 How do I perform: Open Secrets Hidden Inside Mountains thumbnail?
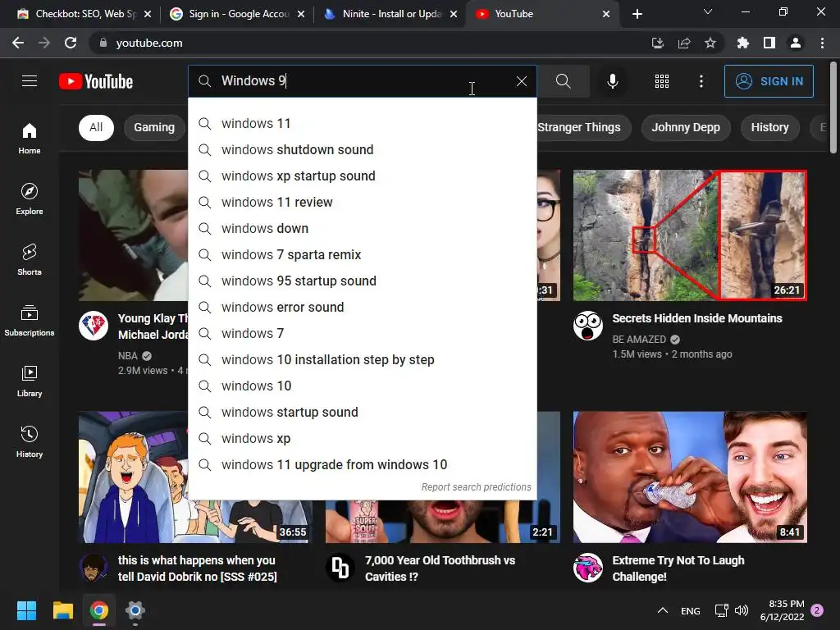click(x=690, y=235)
